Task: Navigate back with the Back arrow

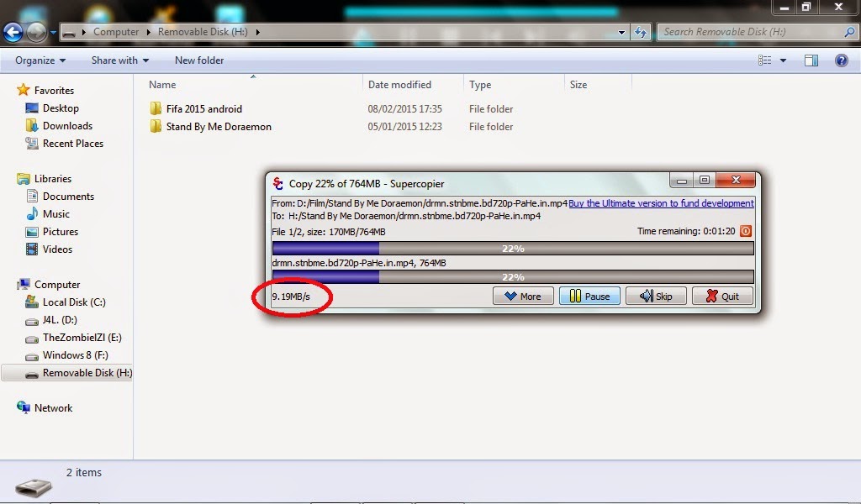Action: click(x=13, y=32)
